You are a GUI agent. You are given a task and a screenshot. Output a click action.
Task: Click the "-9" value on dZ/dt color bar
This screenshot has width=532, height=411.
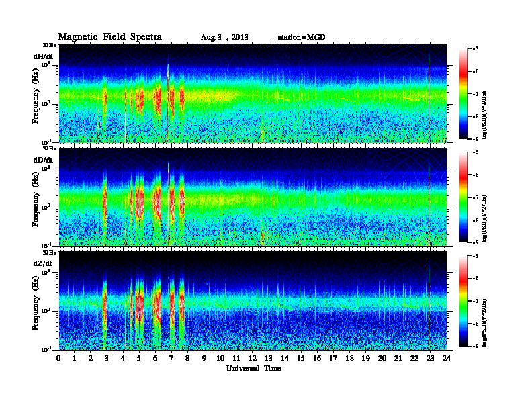click(x=476, y=346)
